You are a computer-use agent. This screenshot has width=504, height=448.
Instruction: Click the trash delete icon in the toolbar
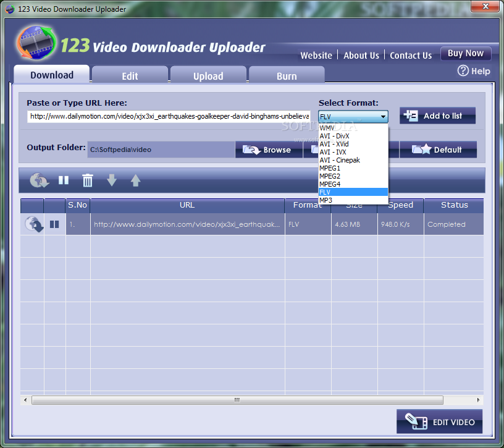tap(88, 180)
